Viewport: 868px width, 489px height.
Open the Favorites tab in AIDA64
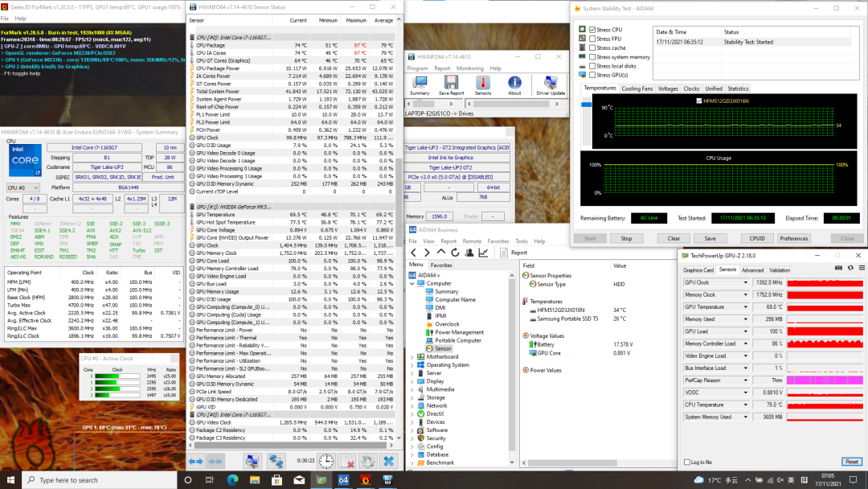(441, 265)
